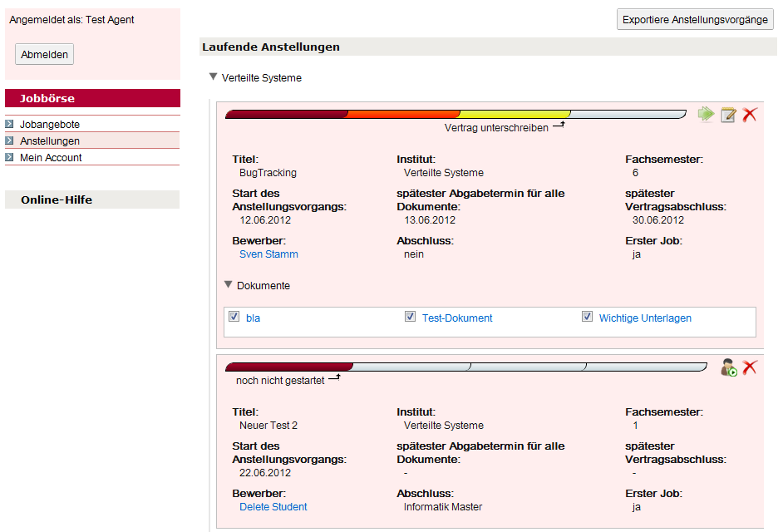The image size is (783, 532).
Task: Click the BugTracking progress bar's yellow segment
Action: tap(515, 115)
